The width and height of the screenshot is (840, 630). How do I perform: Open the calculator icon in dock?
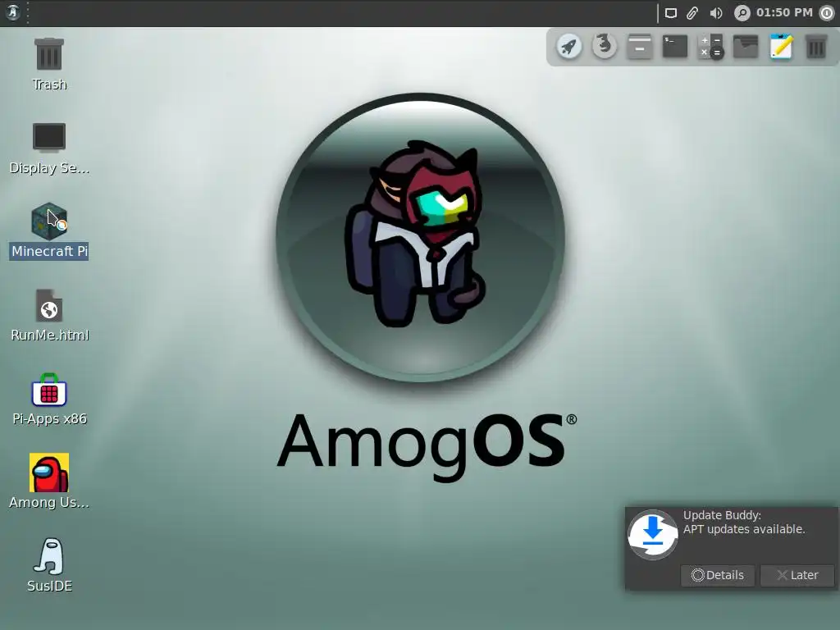pos(710,47)
